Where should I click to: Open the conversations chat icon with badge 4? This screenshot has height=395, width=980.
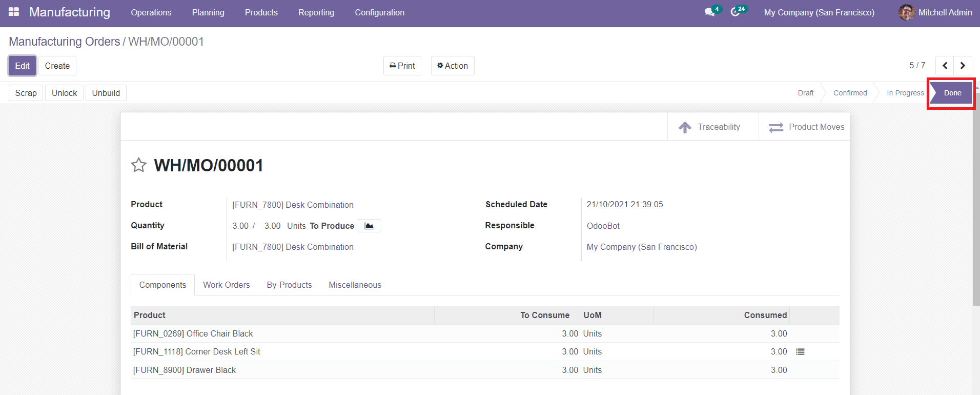coord(710,12)
